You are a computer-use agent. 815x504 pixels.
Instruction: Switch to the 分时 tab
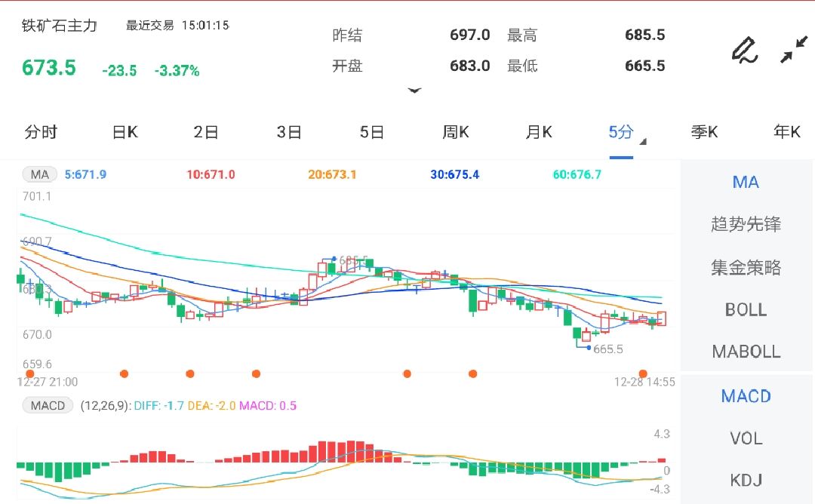pyautogui.click(x=41, y=132)
